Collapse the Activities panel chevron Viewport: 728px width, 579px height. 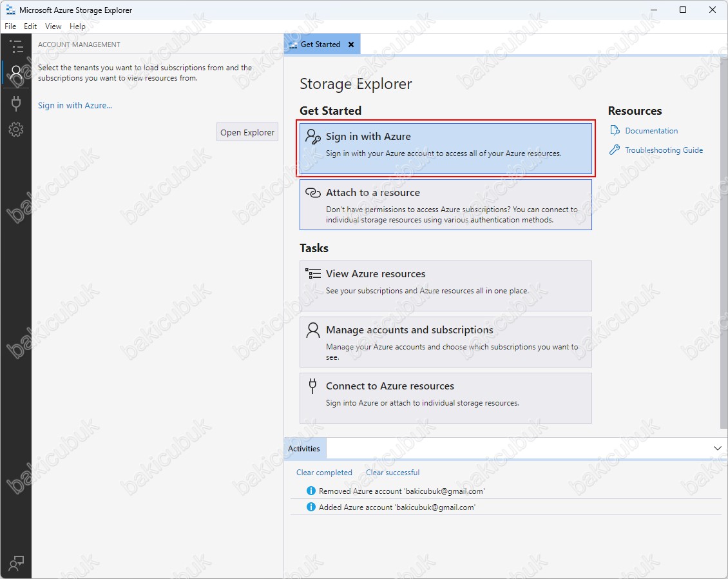(x=718, y=448)
